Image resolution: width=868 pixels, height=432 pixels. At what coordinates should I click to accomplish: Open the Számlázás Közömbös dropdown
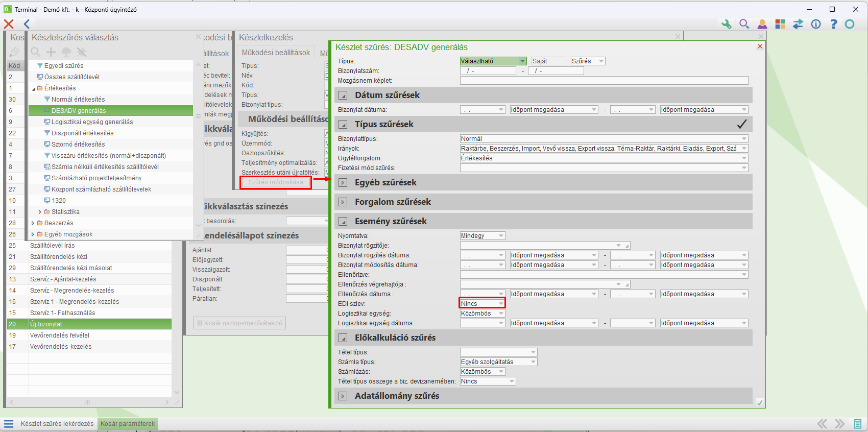tap(501, 372)
